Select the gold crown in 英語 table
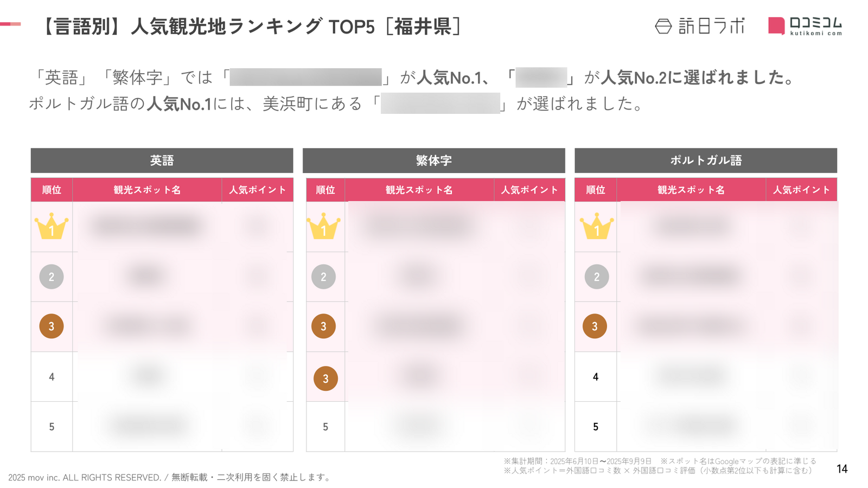 coord(52,227)
